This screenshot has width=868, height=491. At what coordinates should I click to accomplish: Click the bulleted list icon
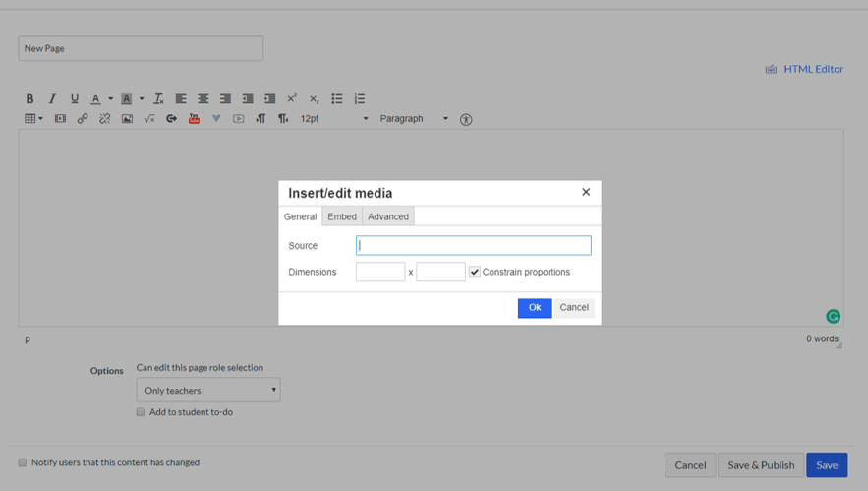pos(337,98)
